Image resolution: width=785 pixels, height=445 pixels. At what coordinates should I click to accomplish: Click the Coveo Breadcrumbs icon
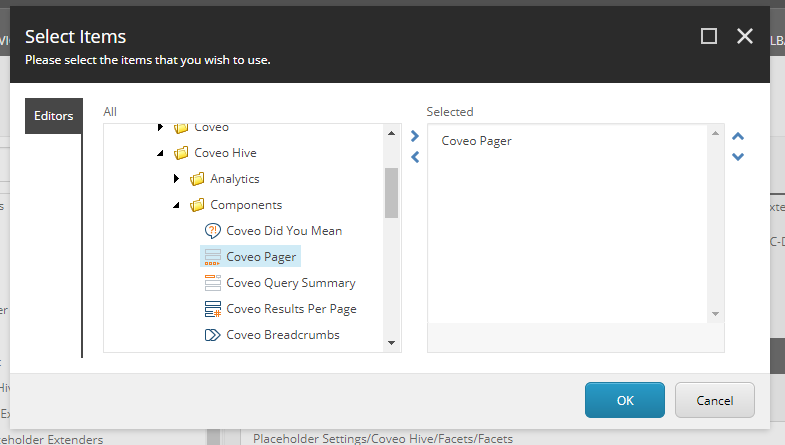tap(213, 335)
